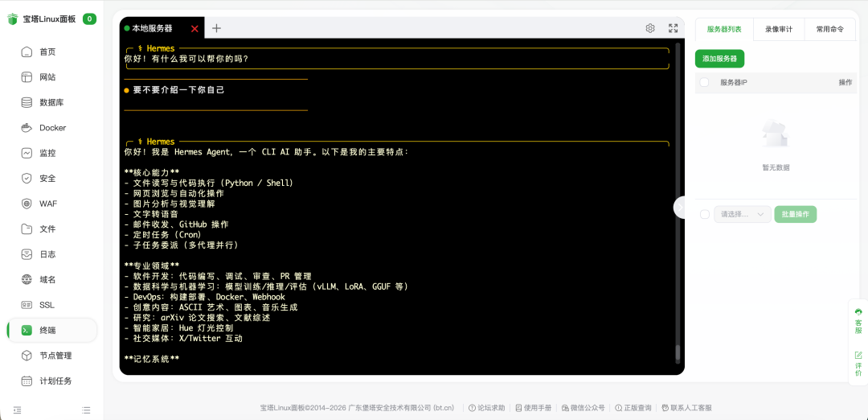868x420 pixels.
Task: Toggle the checkbox next to 请选择 dropdown
Action: click(705, 215)
